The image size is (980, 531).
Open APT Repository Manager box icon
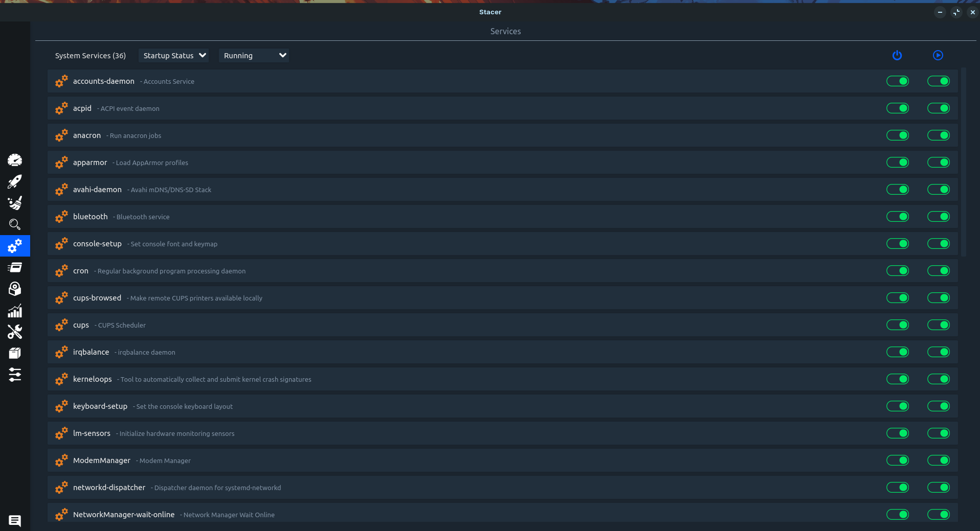tap(15, 353)
